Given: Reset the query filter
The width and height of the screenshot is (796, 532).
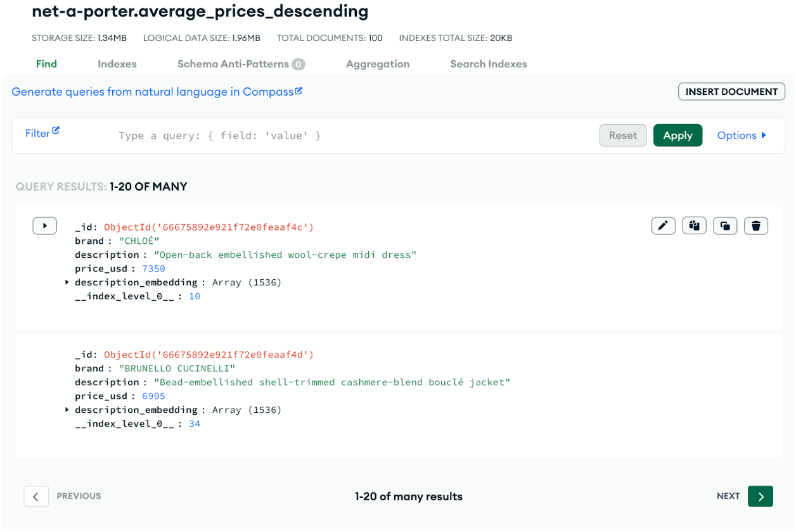Looking at the screenshot, I should coord(623,136).
